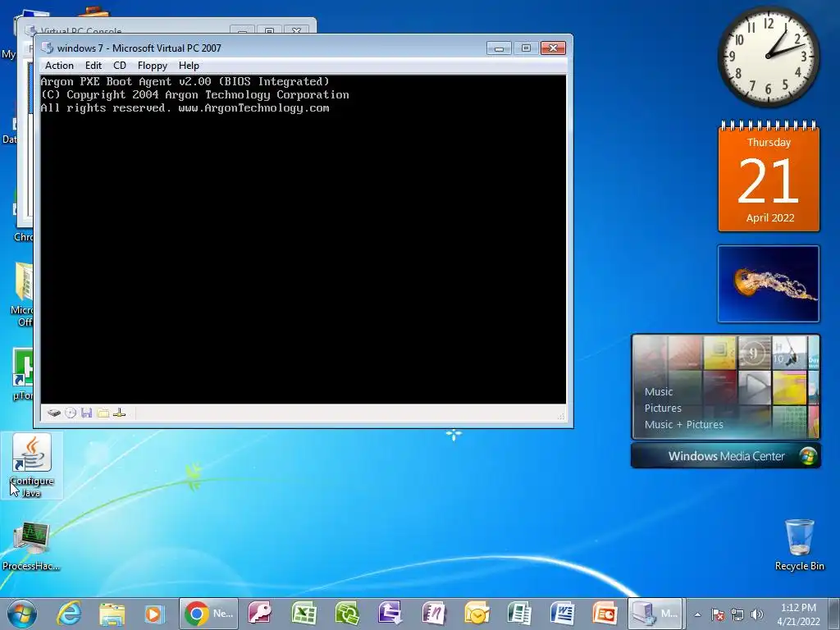This screenshot has width=840, height=630.
Task: Select Music + Pictures in Media Center gadget
Action: (683, 425)
